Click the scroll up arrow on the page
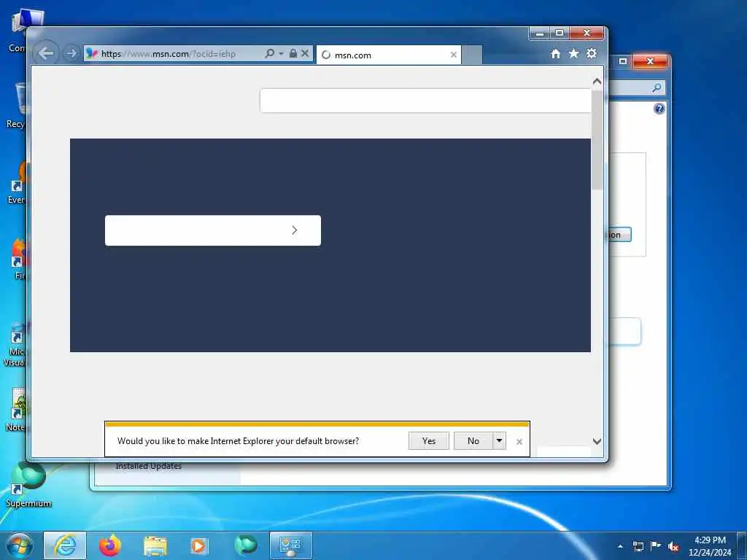The image size is (747, 560). coord(597,82)
